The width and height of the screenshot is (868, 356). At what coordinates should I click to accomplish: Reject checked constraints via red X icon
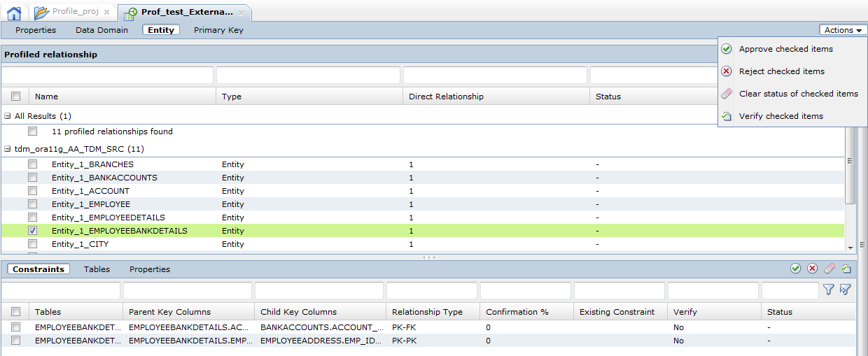(x=812, y=269)
